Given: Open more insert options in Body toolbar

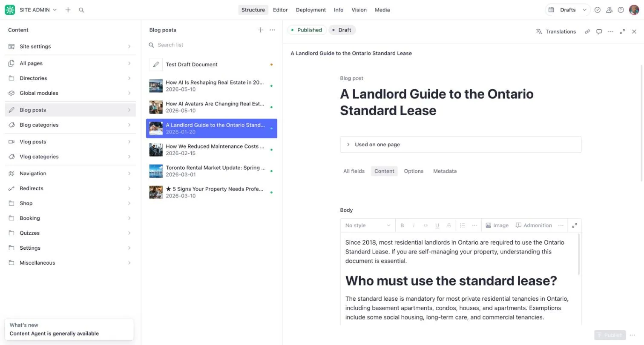Looking at the screenshot, I should click(561, 225).
